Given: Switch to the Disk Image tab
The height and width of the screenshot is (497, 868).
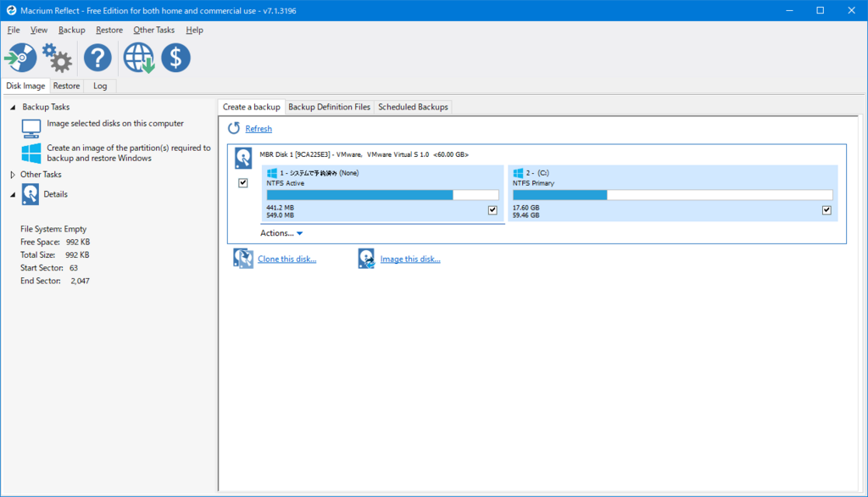Looking at the screenshot, I should pos(25,86).
